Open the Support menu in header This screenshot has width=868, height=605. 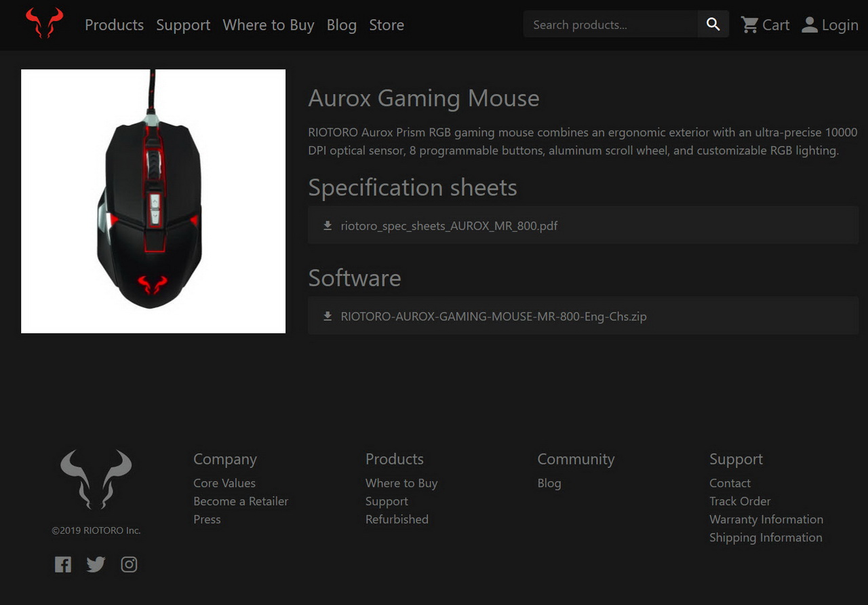tap(183, 25)
